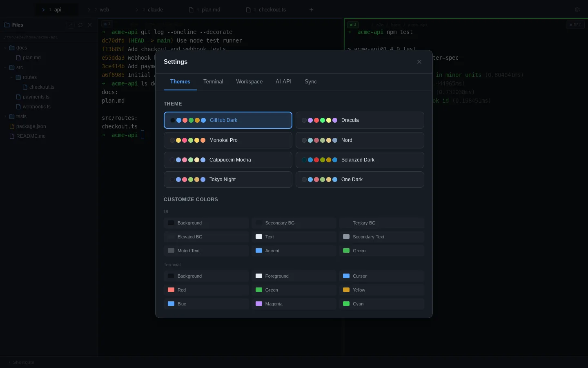
Task: Select the Solarized Dark theme
Action: (x=360, y=160)
